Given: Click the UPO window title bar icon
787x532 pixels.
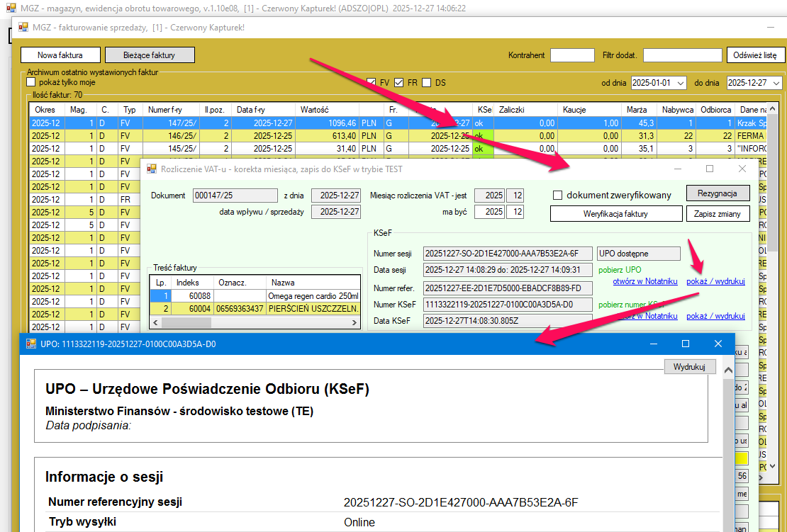Looking at the screenshot, I should tap(30, 344).
